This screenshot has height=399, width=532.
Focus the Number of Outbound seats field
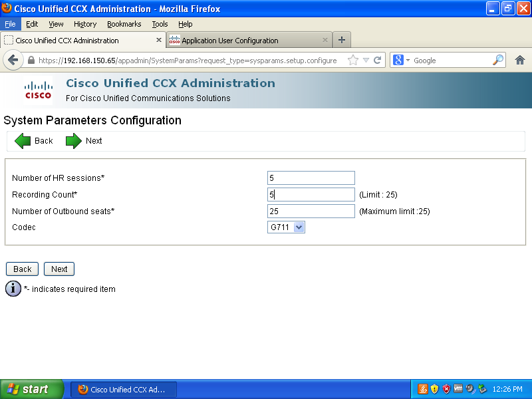pos(311,211)
